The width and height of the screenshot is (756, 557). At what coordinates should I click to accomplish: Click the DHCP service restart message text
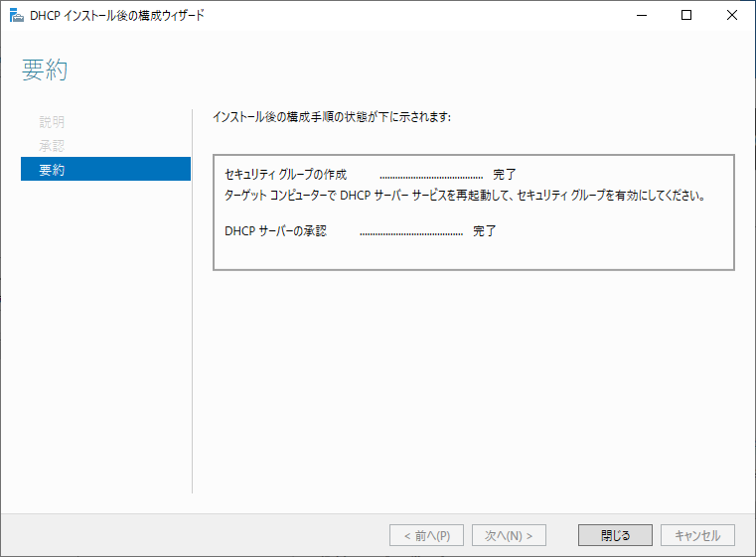(465, 196)
